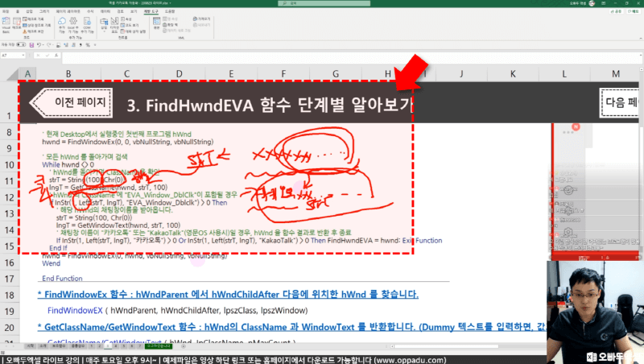Viewport: 644px width, 364px height.
Task: Select column D header
Action: [x=179, y=74]
